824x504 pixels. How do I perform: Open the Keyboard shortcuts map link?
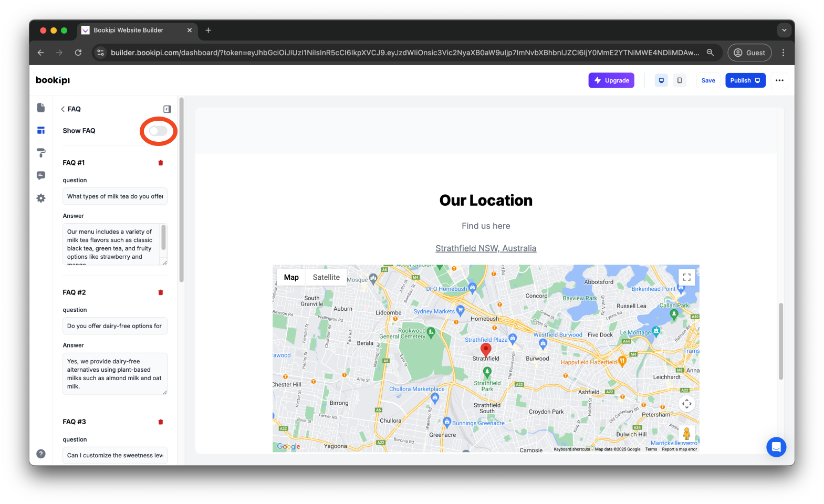pos(571,449)
